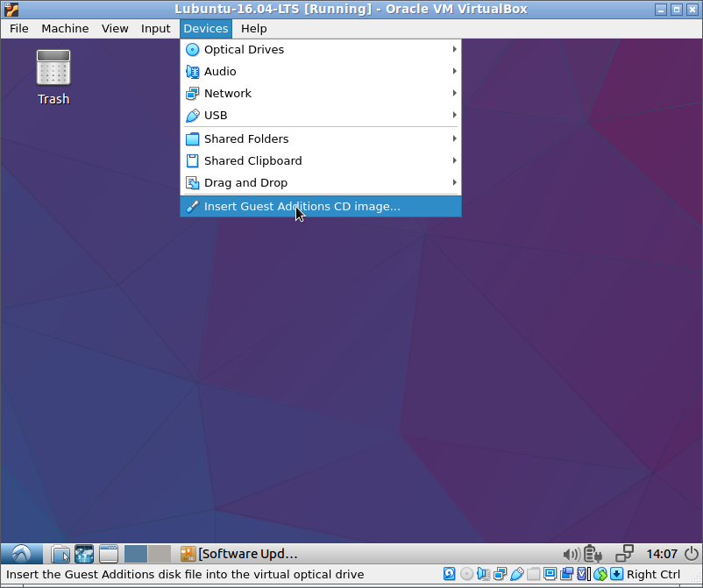Click the USB status bar icon
This screenshot has width=703, height=588.
click(516, 574)
